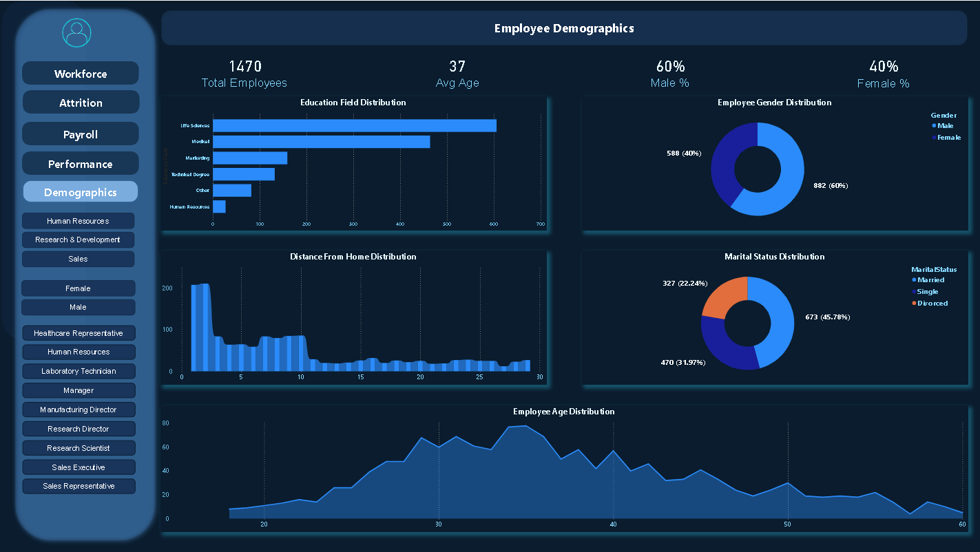Filter by the Manager job role
The image size is (980, 552).
(79, 390)
